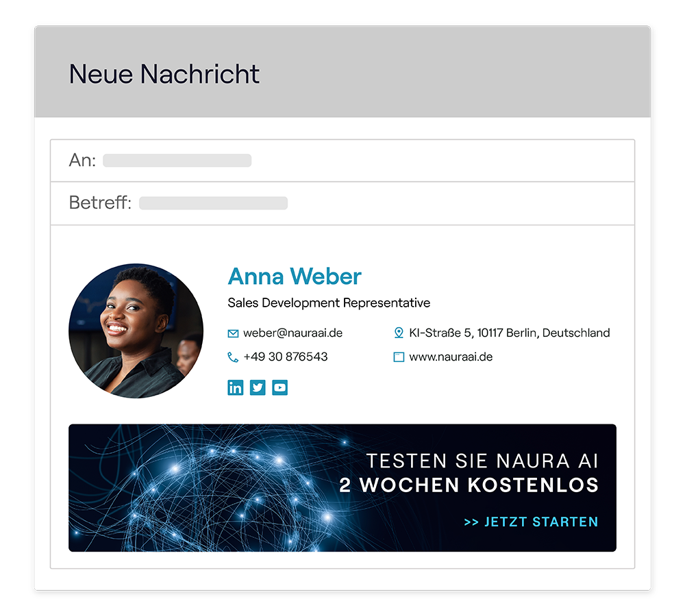Click the Neue Nachricht header title

(x=164, y=74)
